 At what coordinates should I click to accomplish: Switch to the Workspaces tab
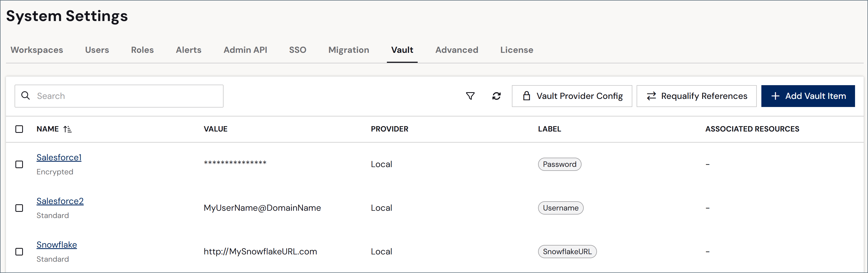click(37, 50)
